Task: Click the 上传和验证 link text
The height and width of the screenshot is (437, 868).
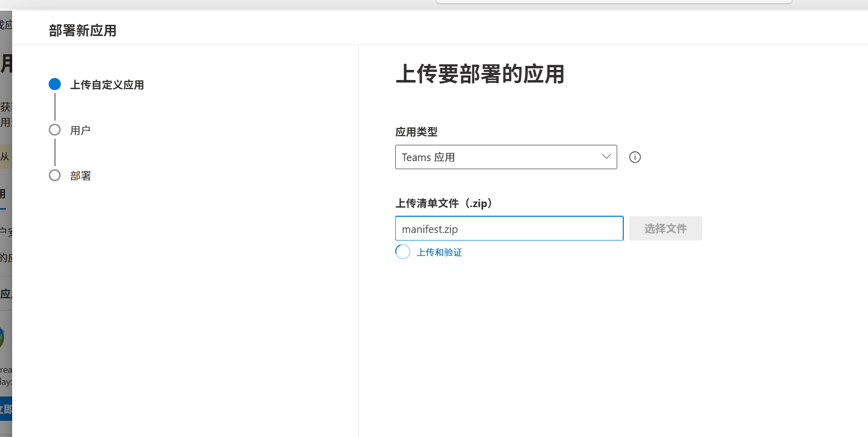Action: click(x=439, y=252)
